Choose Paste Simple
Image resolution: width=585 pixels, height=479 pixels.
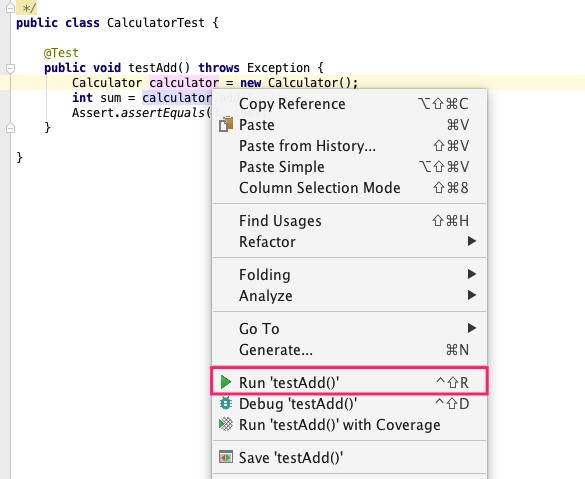click(349, 166)
